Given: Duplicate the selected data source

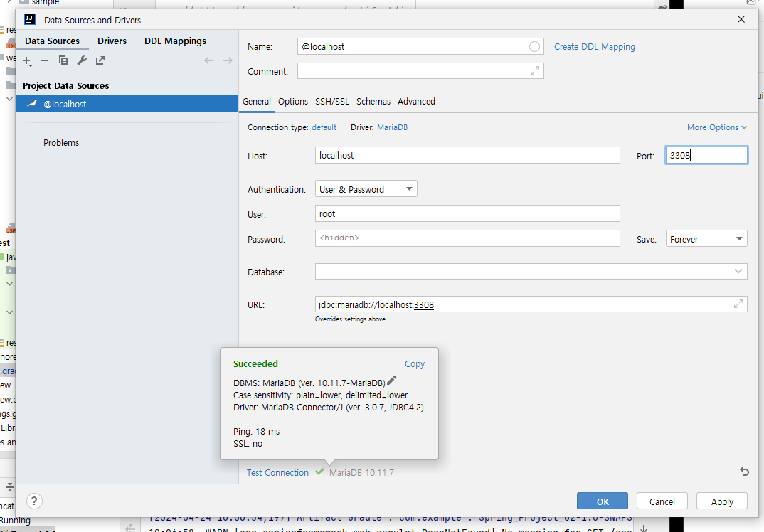Looking at the screenshot, I should pyautogui.click(x=63, y=60).
